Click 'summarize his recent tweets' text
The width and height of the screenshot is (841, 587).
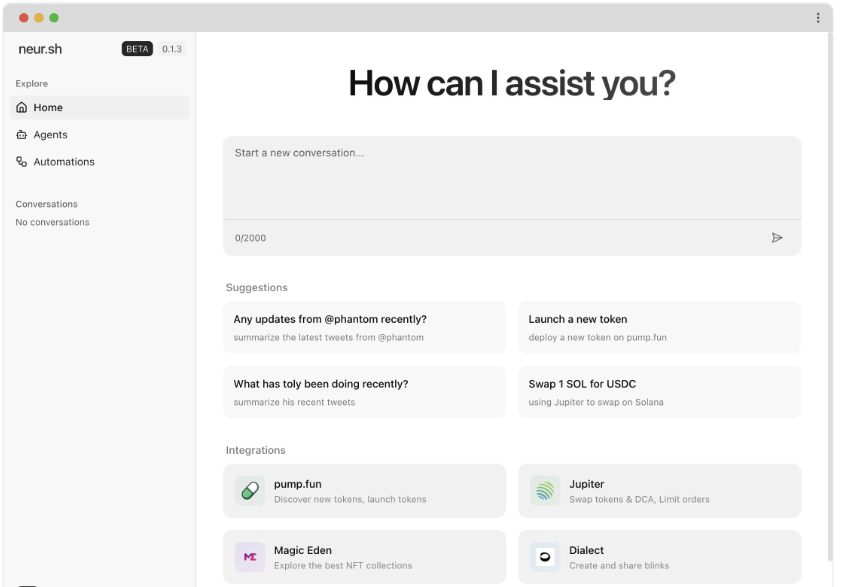coord(294,402)
